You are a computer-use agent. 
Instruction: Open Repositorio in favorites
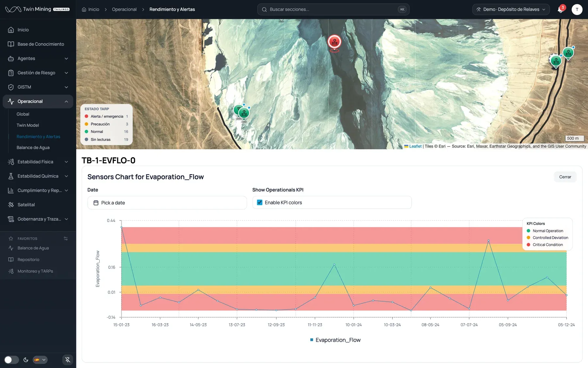pyautogui.click(x=28, y=260)
